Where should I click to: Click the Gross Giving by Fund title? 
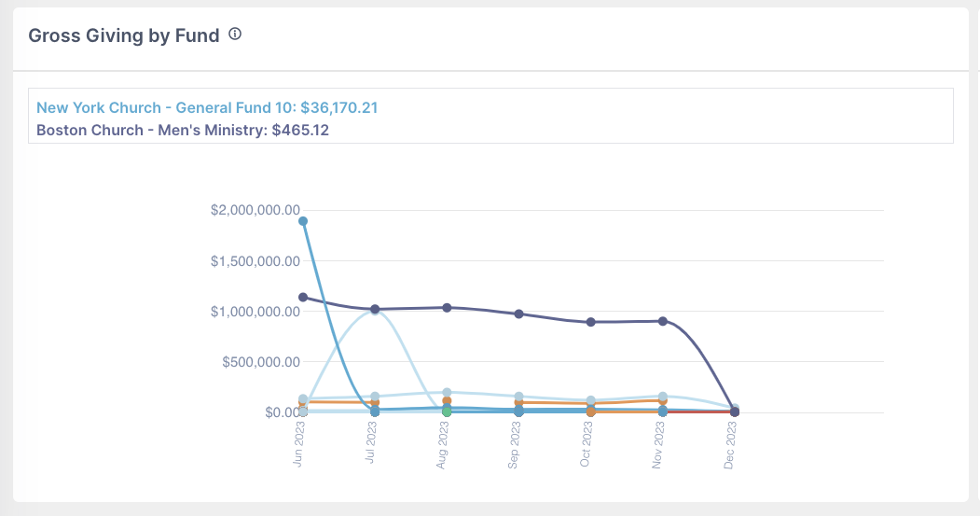pyautogui.click(x=124, y=35)
